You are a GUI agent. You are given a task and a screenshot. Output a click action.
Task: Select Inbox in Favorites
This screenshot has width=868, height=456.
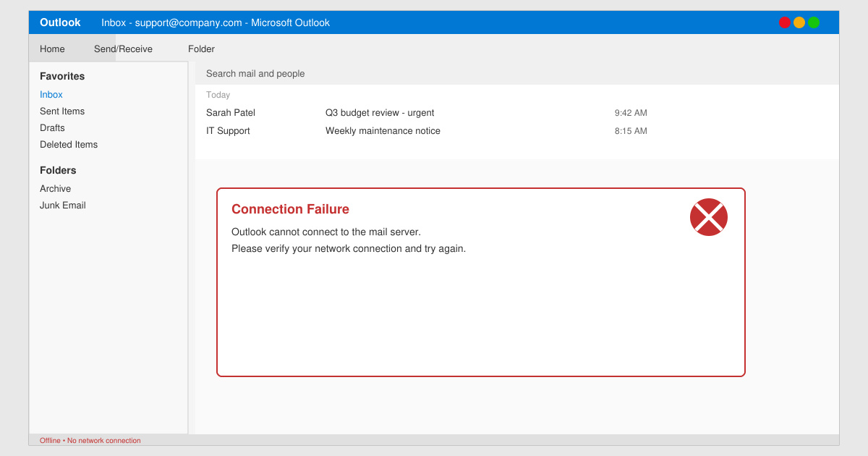click(51, 95)
